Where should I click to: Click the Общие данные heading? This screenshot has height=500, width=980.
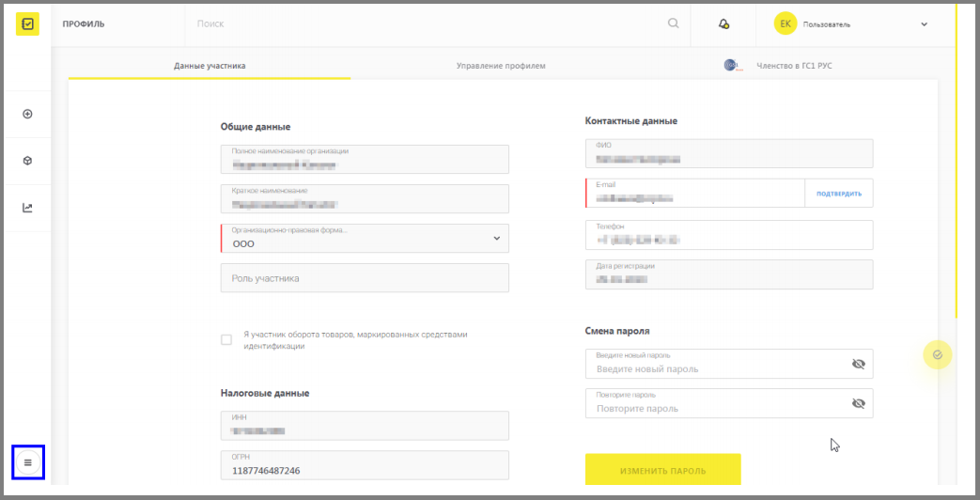coord(256,127)
